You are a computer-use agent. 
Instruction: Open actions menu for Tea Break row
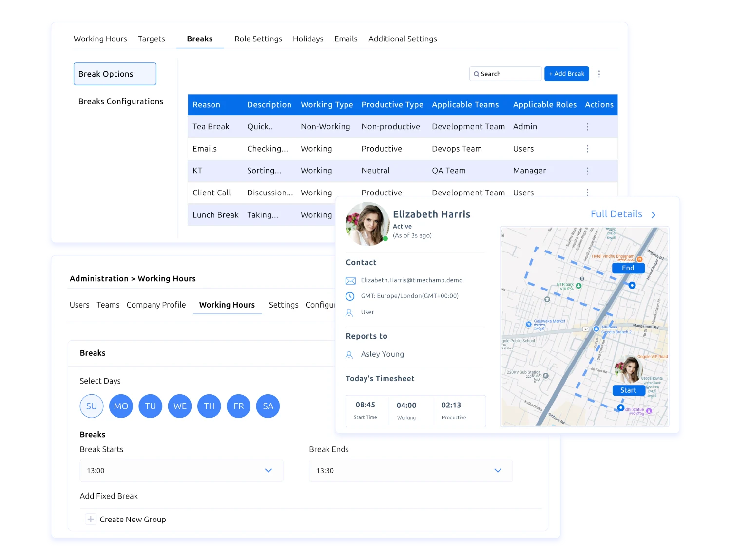click(x=587, y=126)
